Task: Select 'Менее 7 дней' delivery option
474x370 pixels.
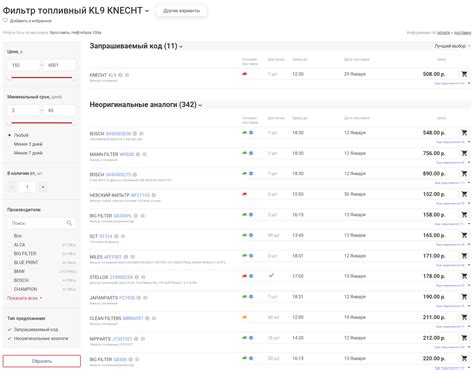Action: tap(9, 153)
